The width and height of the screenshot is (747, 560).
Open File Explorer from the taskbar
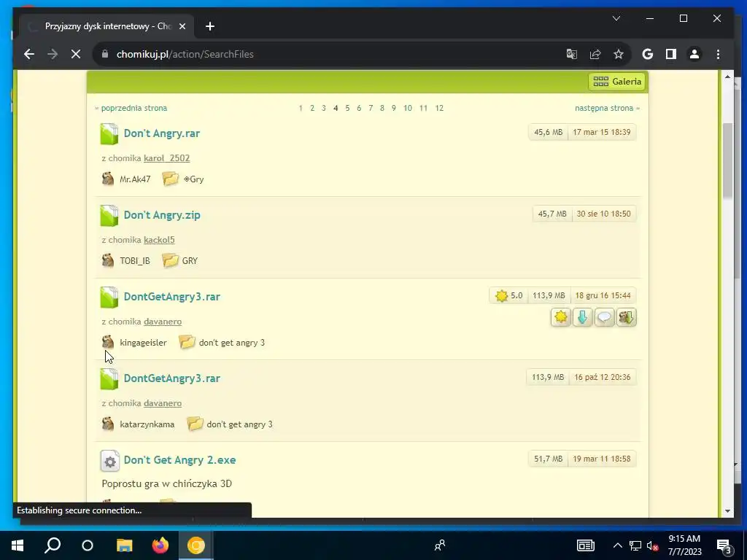click(x=124, y=545)
